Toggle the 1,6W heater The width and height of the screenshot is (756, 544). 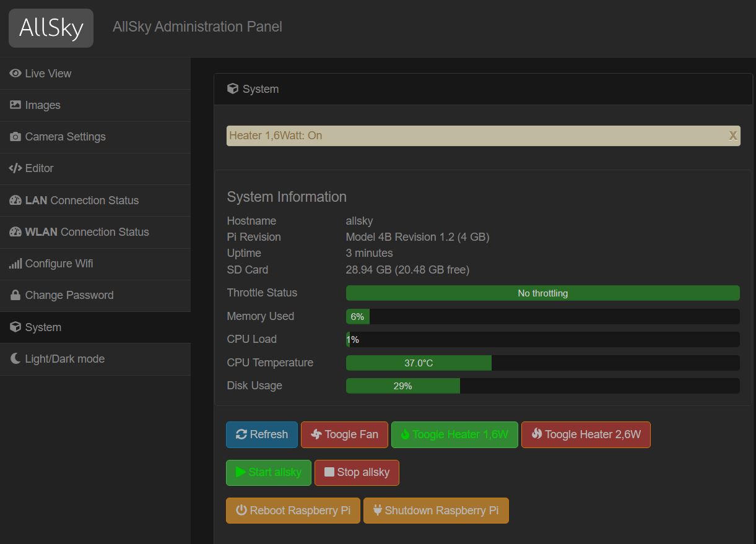pos(454,434)
